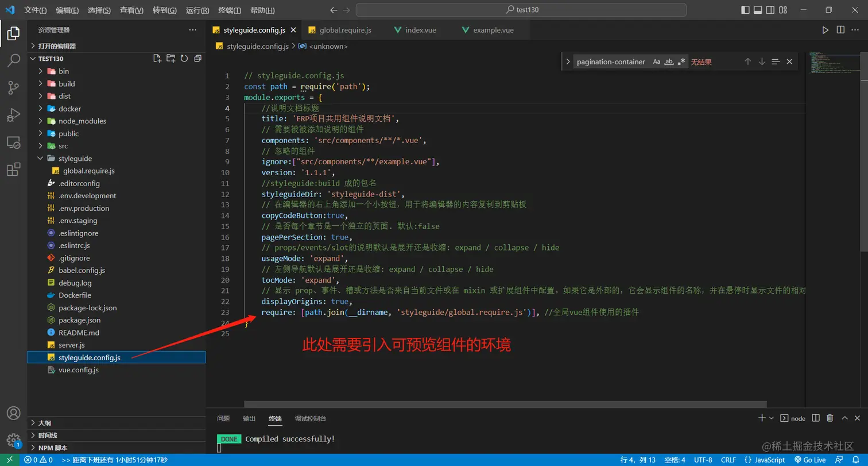
Task: Create a new folder in TEST130
Action: [x=170, y=59]
